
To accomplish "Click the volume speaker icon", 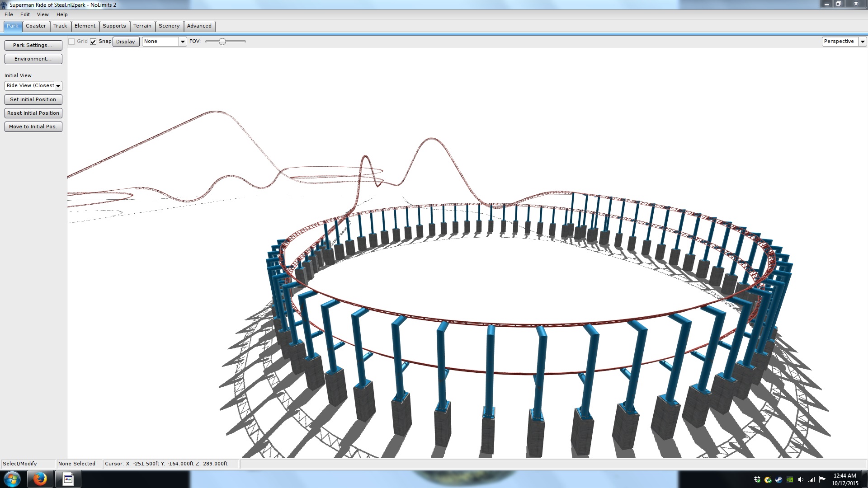I will coord(801,479).
